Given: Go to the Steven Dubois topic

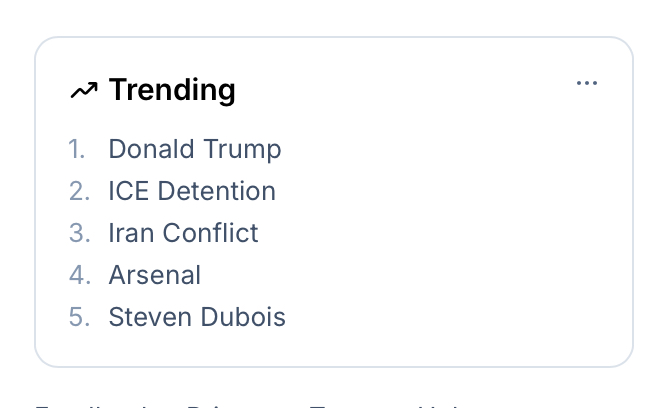Looking at the screenshot, I should pyautogui.click(x=197, y=317).
